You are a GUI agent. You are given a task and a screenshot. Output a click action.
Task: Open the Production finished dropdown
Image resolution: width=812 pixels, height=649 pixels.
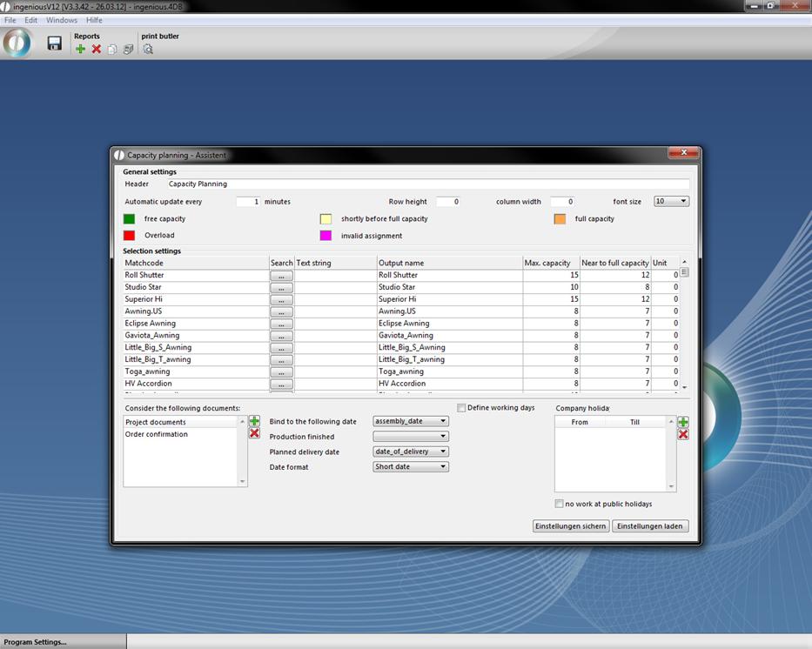(x=411, y=437)
